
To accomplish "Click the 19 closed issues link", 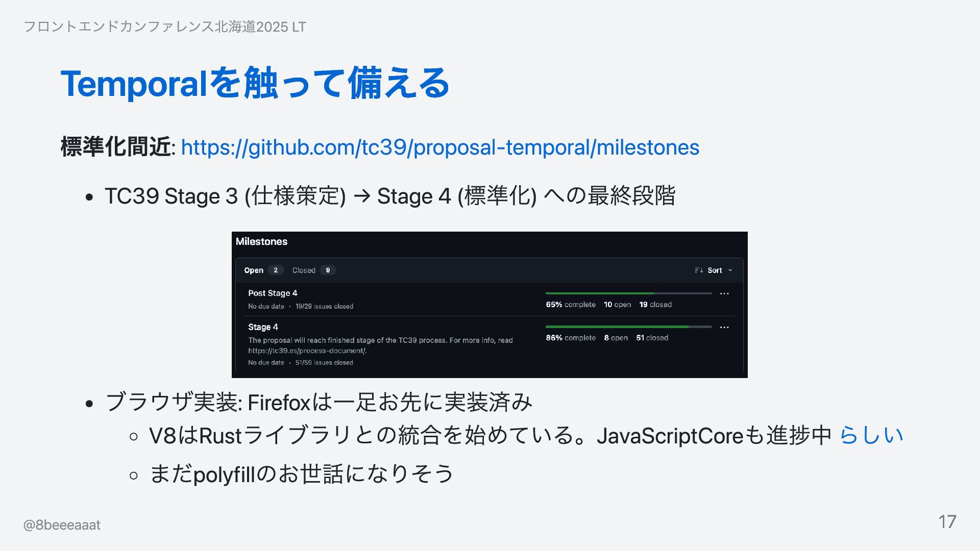I will [x=655, y=305].
